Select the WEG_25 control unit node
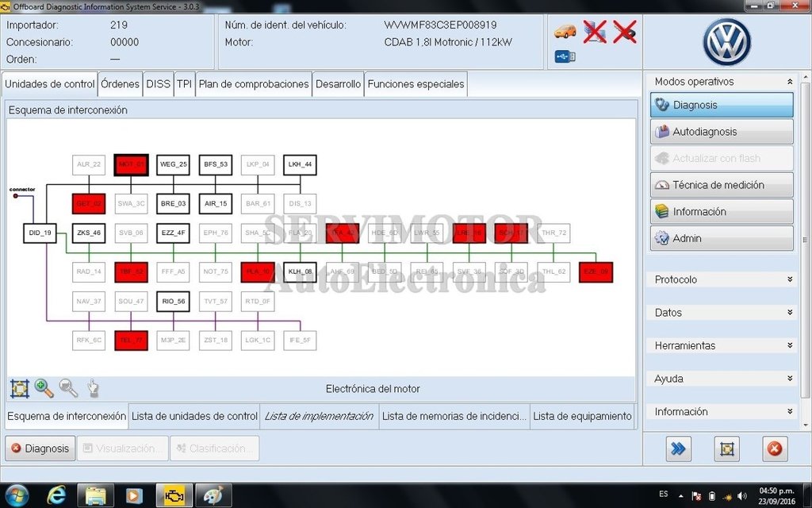Image resolution: width=812 pixels, height=508 pixels. pos(174,165)
